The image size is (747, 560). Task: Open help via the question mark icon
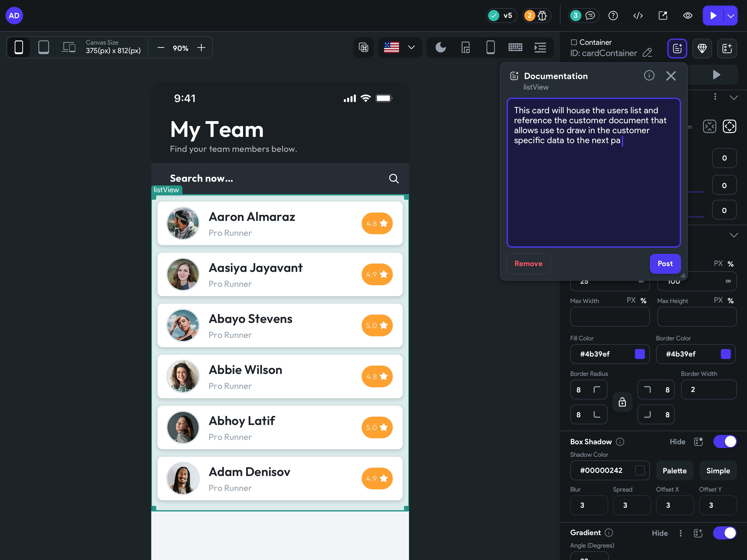point(613,16)
